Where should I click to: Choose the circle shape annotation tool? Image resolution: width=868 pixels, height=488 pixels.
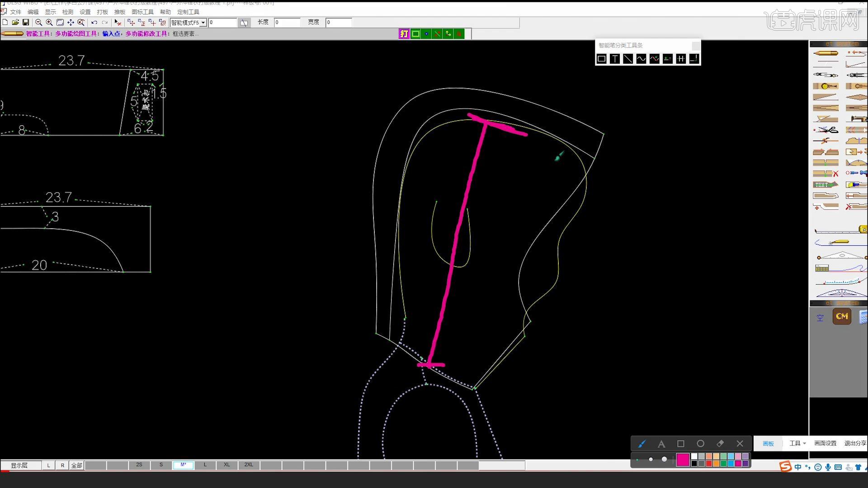[x=700, y=444]
